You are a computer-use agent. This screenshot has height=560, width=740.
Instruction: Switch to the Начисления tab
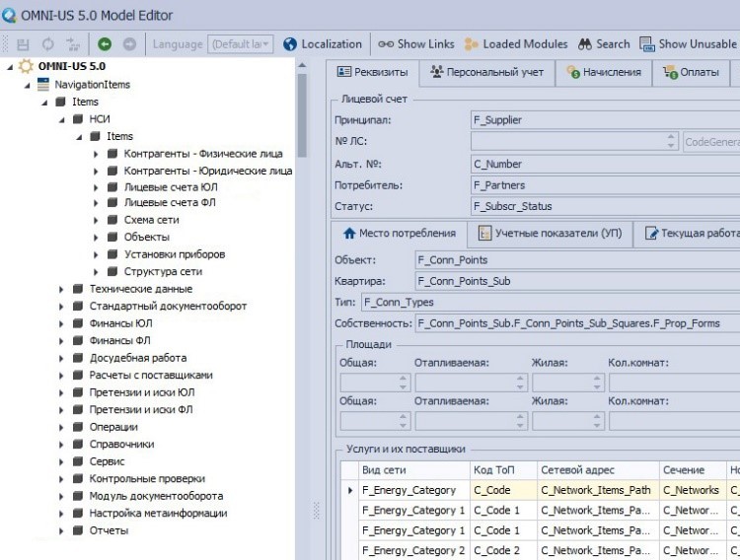(604, 73)
